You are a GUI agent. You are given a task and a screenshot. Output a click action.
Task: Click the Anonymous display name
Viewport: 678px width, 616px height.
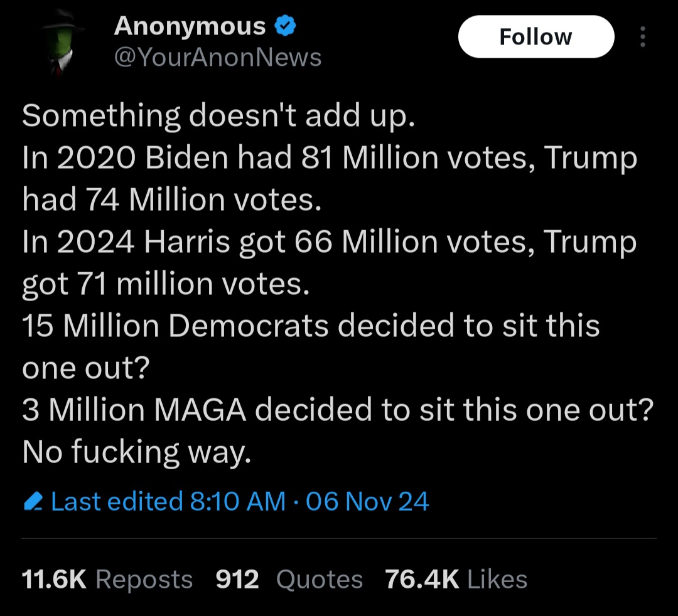coord(190,26)
